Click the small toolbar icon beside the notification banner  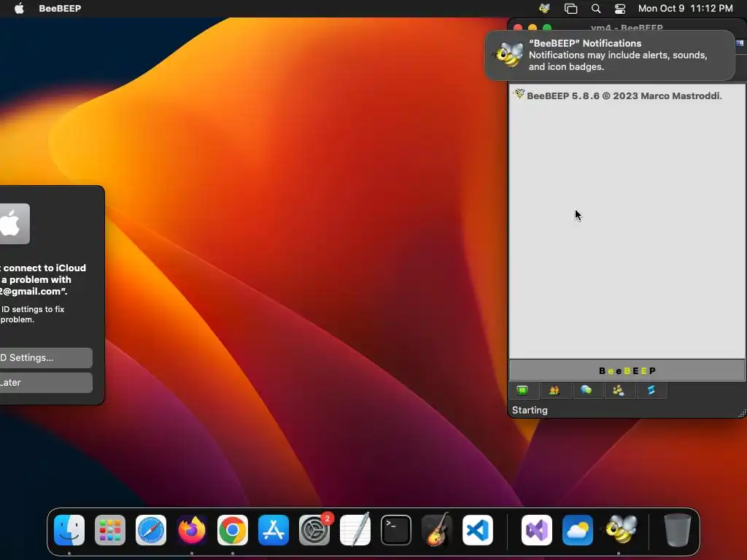(x=740, y=43)
